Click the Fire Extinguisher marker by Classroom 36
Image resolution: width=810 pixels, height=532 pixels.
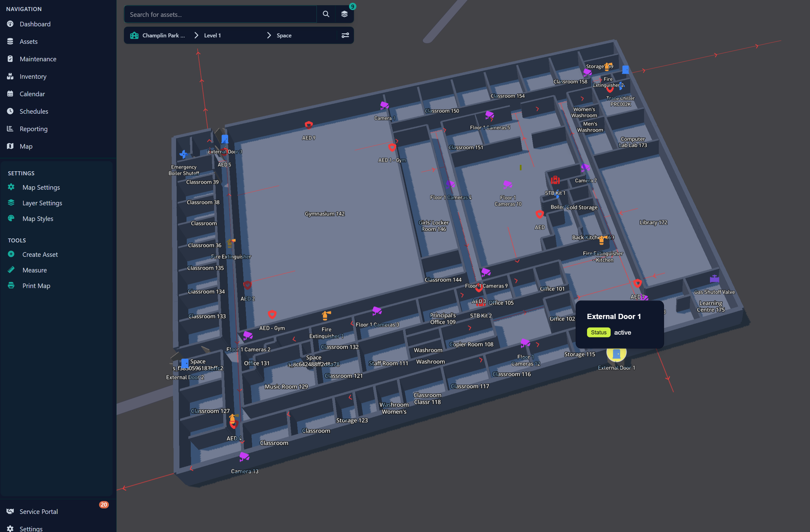(x=231, y=243)
